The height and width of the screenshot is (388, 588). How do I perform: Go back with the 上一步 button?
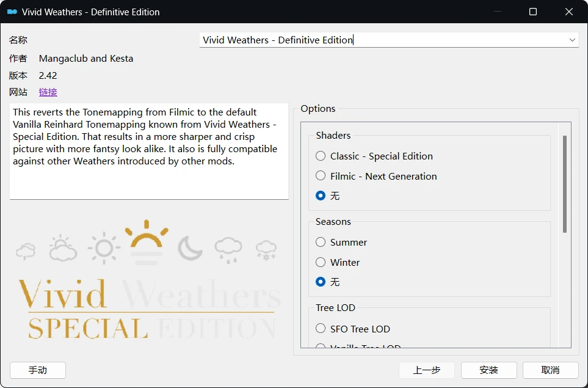point(427,370)
